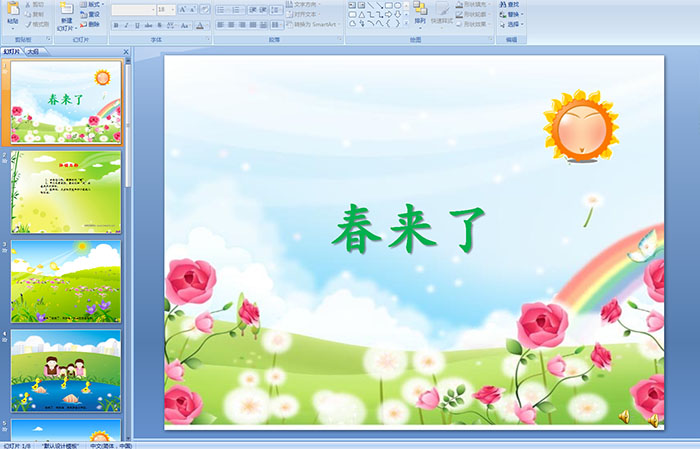Open the Select (选择) menu
The width and height of the screenshot is (700, 449).
tap(512, 24)
